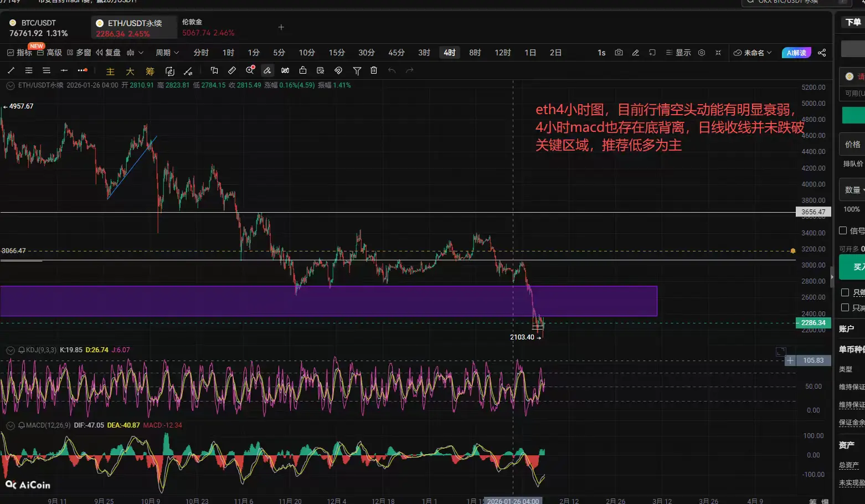
Task: Click the AI解读 button
Action: [x=796, y=53]
